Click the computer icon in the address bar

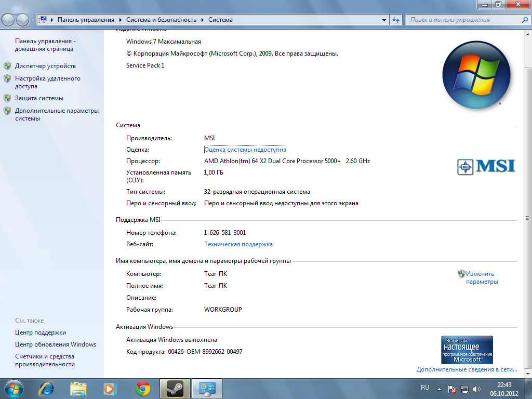pos(43,20)
